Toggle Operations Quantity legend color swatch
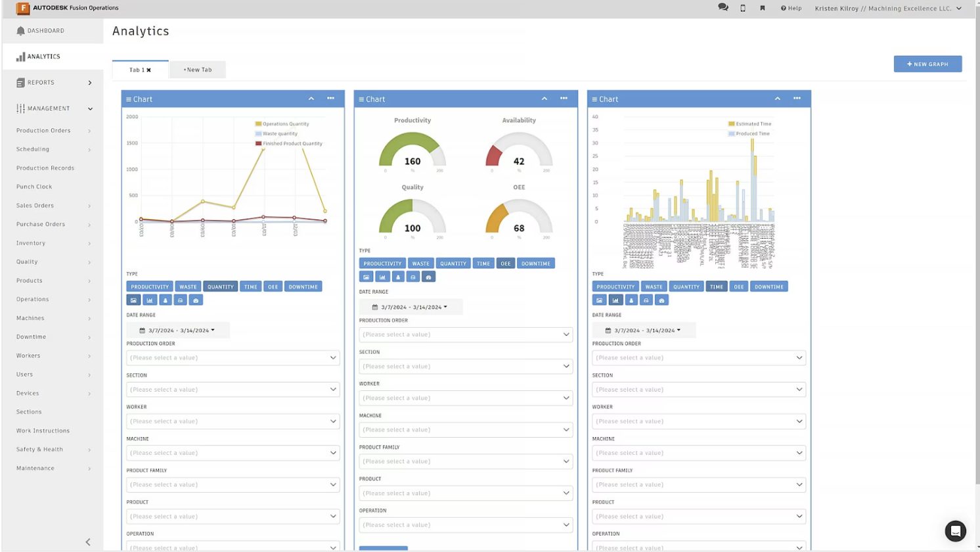The height and width of the screenshot is (552, 980). click(x=258, y=124)
